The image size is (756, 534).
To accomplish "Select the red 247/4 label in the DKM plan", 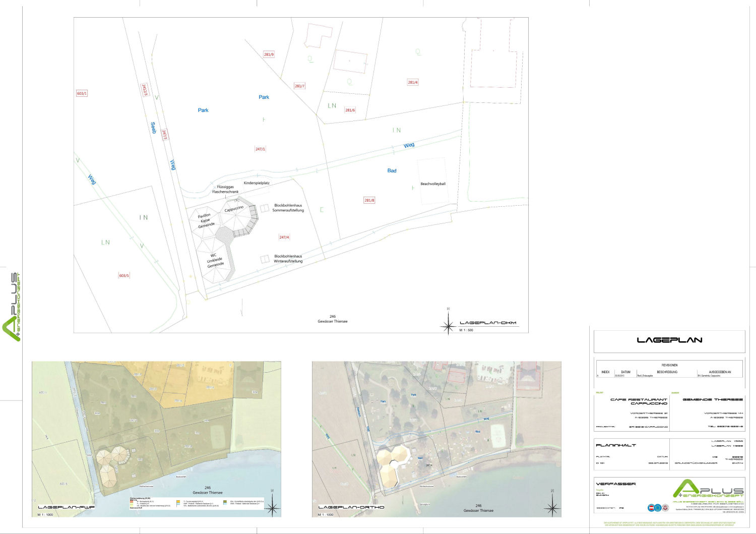I will tap(284, 237).
